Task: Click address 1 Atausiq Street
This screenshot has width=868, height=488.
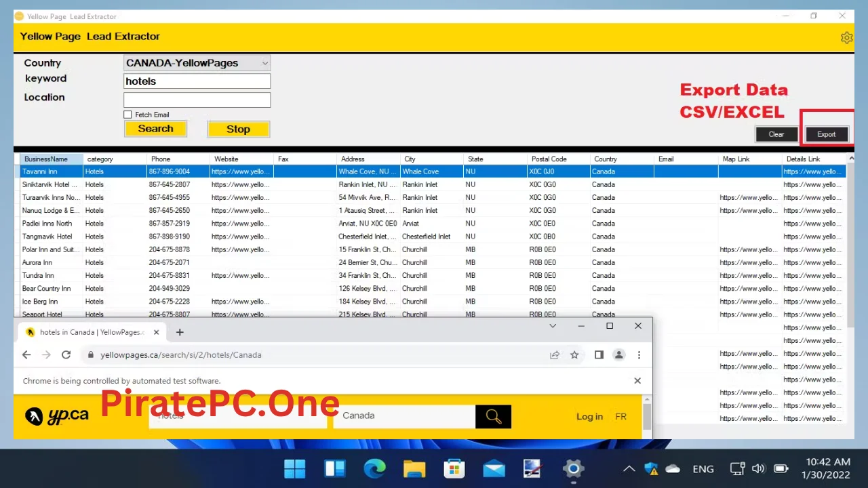Action: coord(367,211)
